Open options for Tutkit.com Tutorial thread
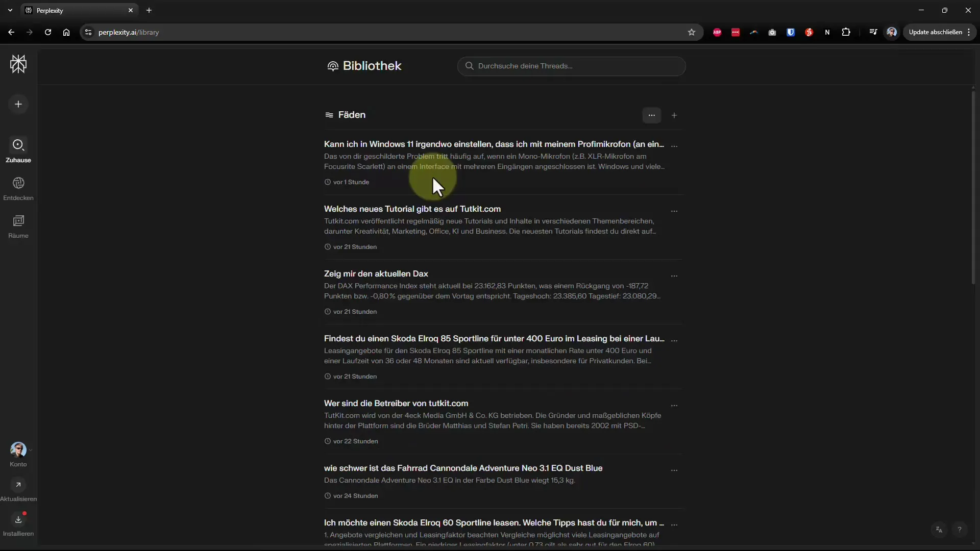The width and height of the screenshot is (980, 551). point(674,211)
